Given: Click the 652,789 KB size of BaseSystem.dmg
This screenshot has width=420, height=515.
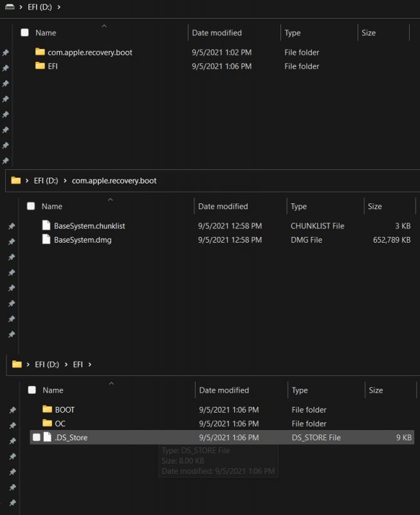Looking at the screenshot, I should pyautogui.click(x=389, y=240).
